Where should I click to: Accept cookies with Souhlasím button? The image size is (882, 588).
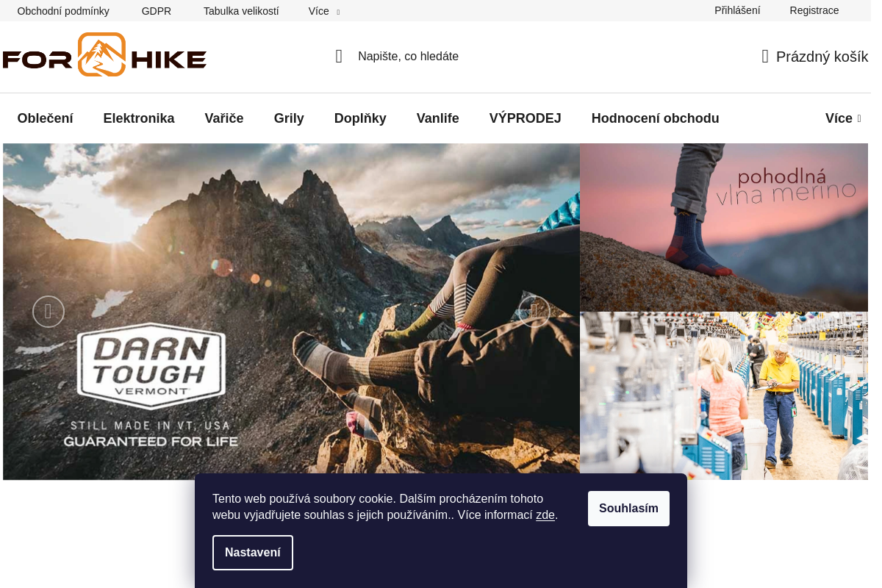point(628,509)
